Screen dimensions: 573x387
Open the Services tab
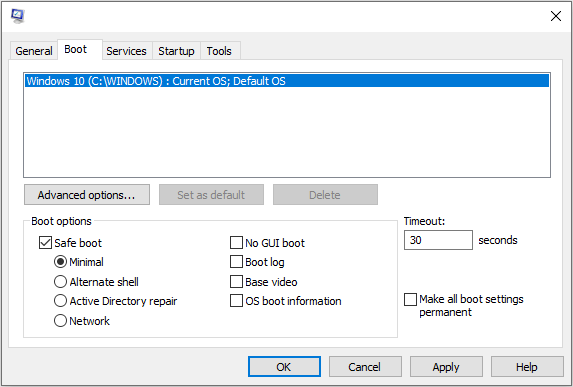click(126, 51)
